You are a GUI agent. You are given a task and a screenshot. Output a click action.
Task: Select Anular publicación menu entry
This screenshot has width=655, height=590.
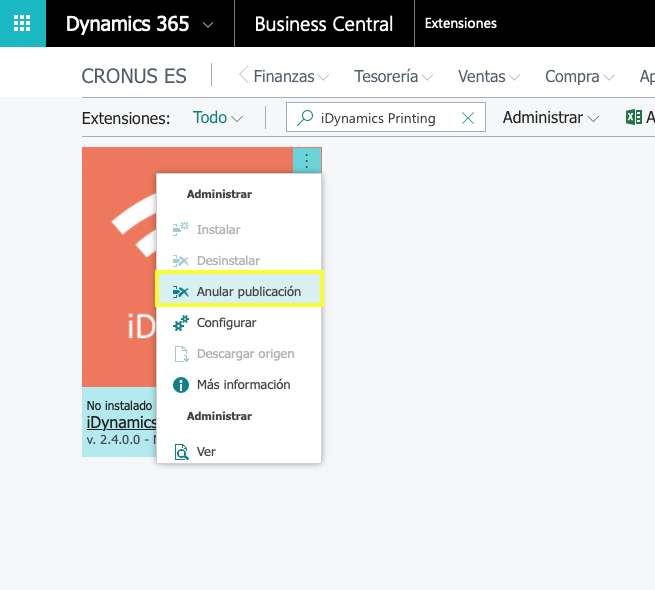(239, 291)
